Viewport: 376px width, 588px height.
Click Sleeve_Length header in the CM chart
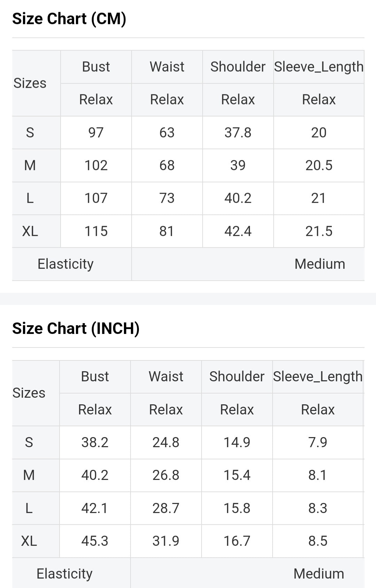(319, 67)
